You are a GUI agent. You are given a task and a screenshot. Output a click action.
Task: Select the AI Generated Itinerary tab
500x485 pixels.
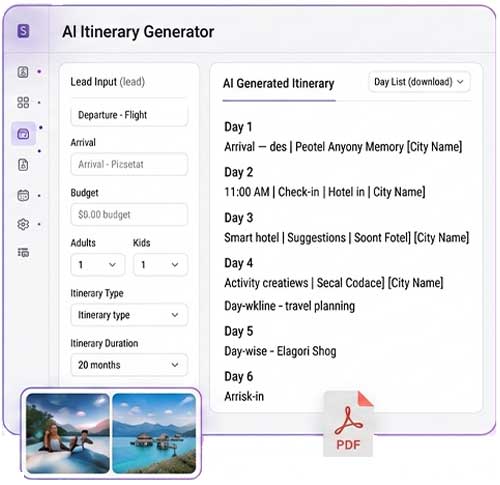(279, 83)
